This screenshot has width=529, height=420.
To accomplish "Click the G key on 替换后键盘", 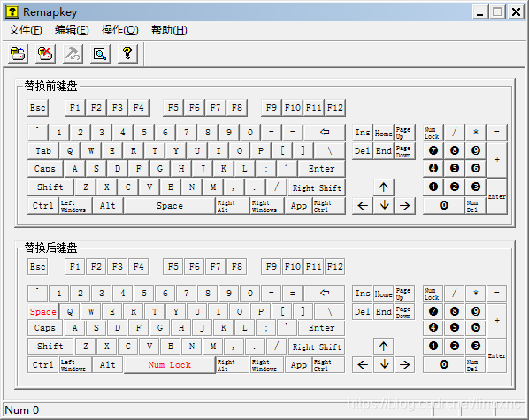I will pos(160,327).
